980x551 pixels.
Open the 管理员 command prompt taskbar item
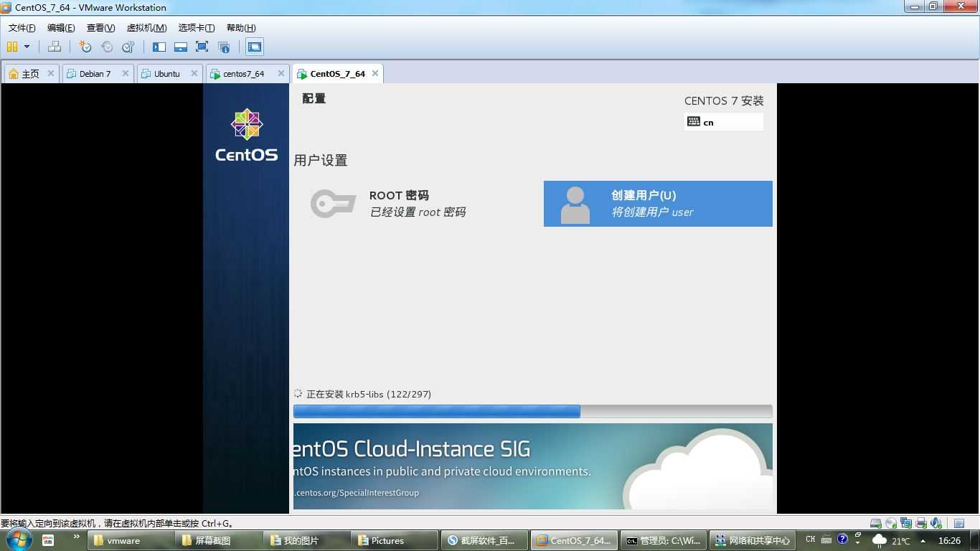pyautogui.click(x=664, y=540)
